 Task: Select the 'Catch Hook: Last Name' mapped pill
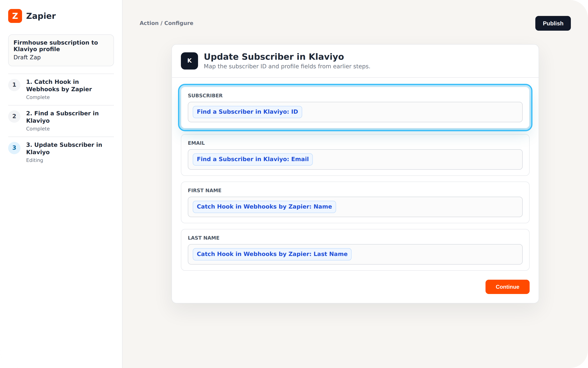(x=272, y=254)
